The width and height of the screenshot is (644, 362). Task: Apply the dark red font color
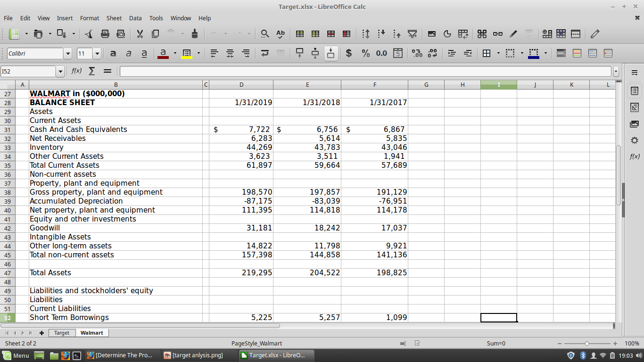tap(163, 53)
